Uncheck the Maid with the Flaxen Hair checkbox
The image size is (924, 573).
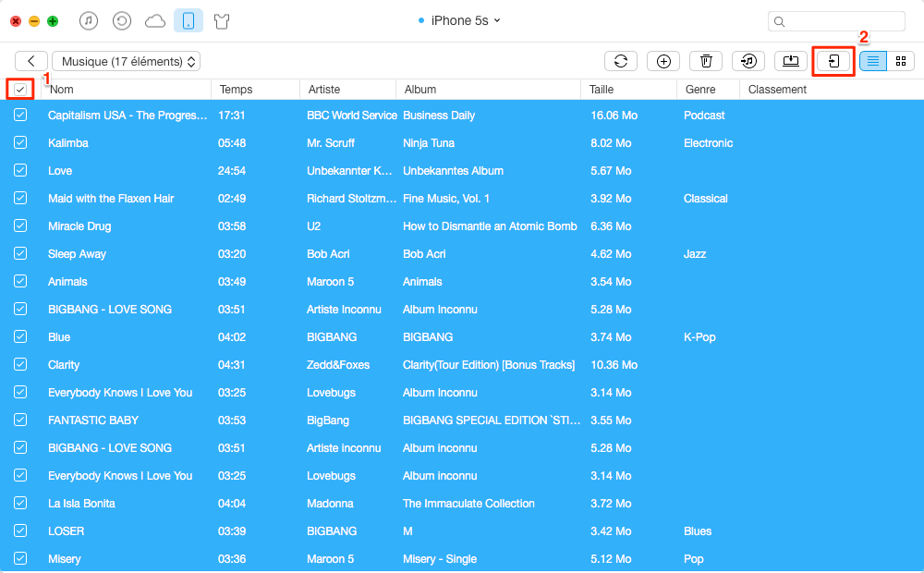tap(20, 198)
